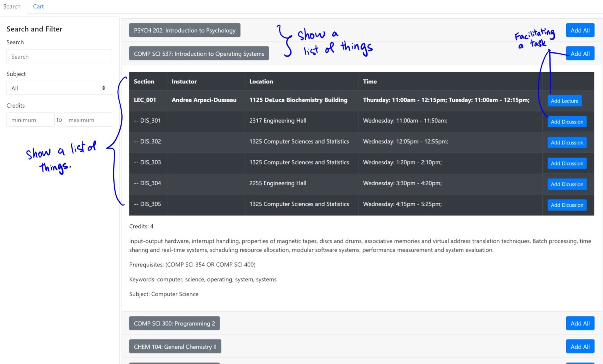603x364 pixels.
Task: Click the minimum credits field
Action: pyautogui.click(x=30, y=120)
